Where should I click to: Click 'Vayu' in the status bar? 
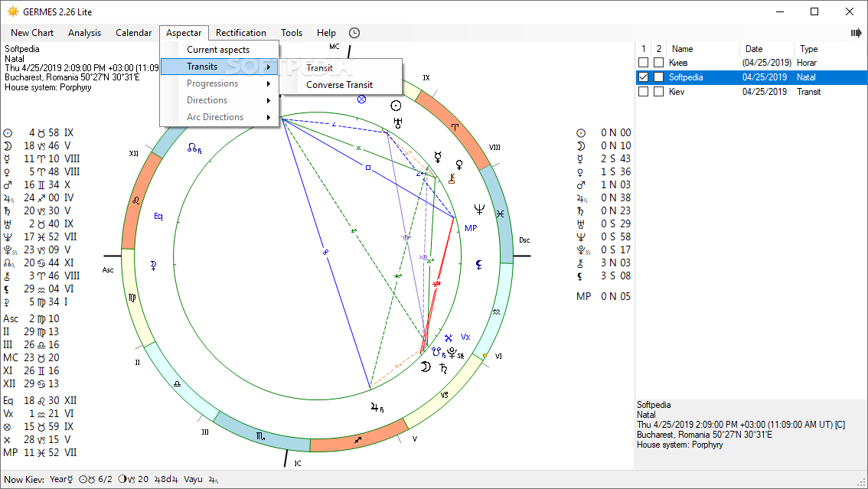193,480
